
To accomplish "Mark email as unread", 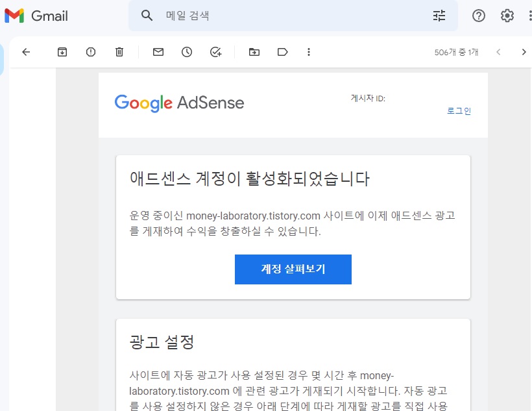I will tap(158, 52).
